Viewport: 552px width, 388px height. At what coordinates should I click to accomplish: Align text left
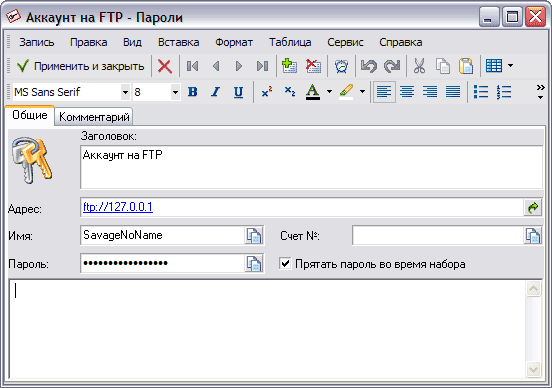[384, 92]
